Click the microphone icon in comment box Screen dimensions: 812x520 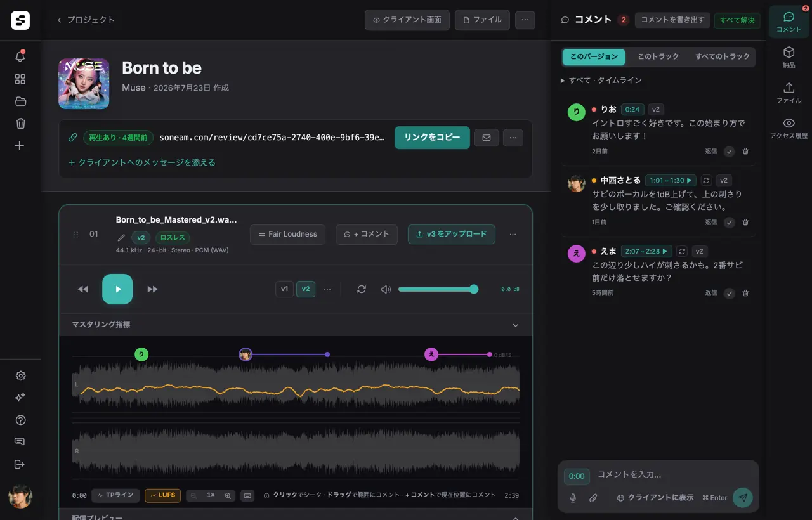click(573, 498)
